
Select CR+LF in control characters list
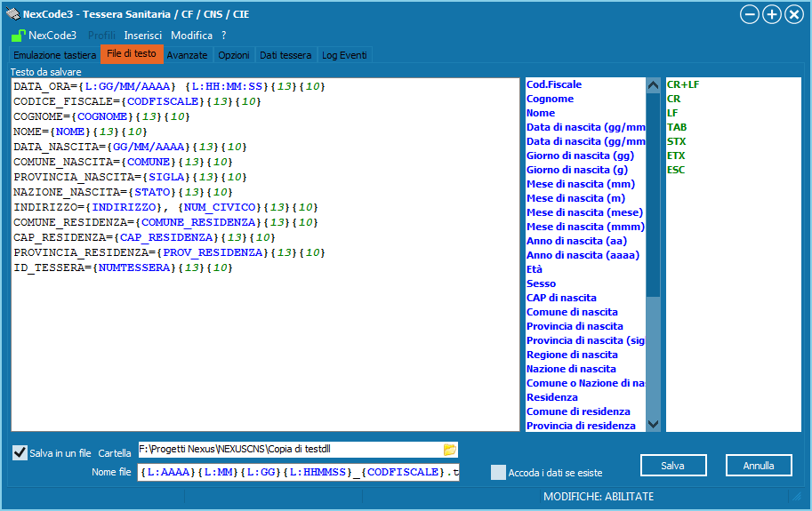(685, 84)
